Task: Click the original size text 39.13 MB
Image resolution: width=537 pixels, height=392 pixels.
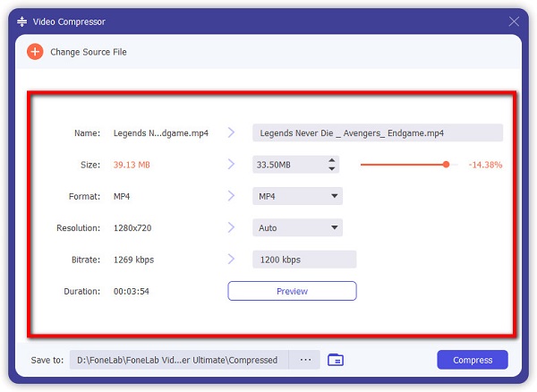Action: pyautogui.click(x=132, y=165)
